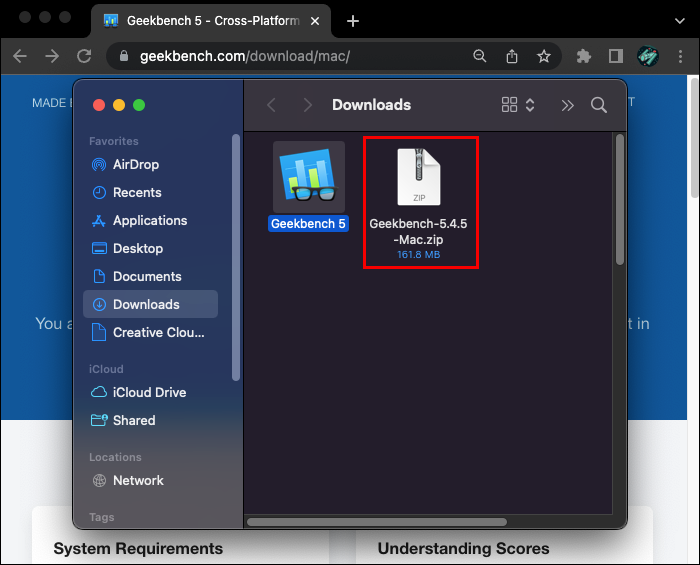Click the 161.8 MB file size text

419,255
